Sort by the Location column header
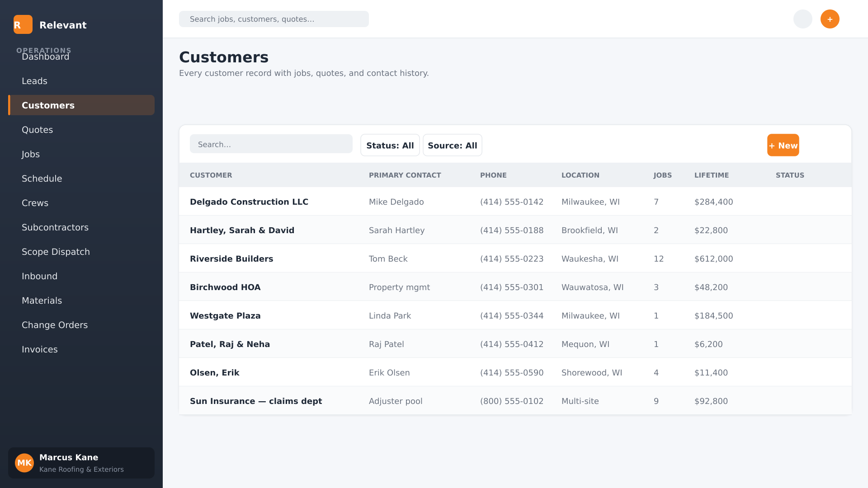 click(x=580, y=175)
